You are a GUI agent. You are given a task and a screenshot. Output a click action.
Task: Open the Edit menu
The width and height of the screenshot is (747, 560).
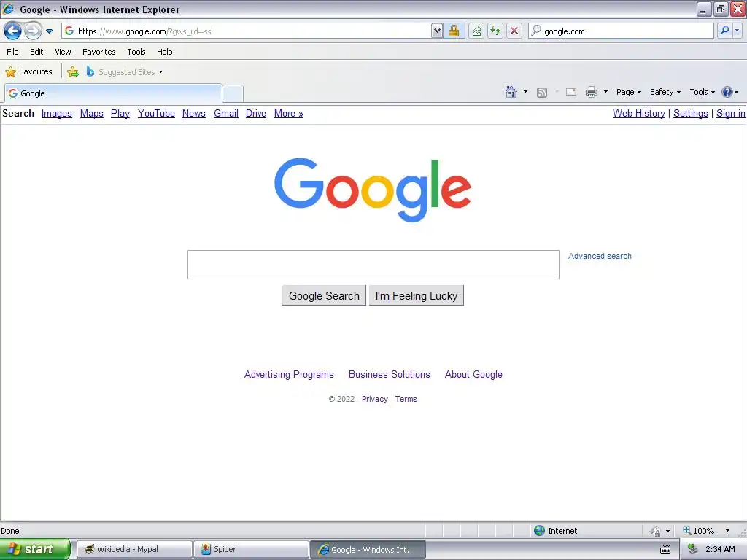(36, 52)
